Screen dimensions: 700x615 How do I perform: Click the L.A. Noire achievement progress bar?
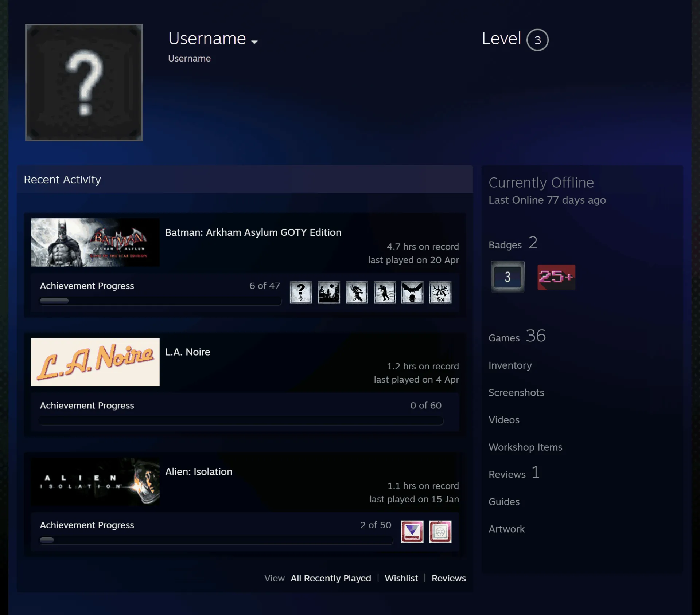241,421
